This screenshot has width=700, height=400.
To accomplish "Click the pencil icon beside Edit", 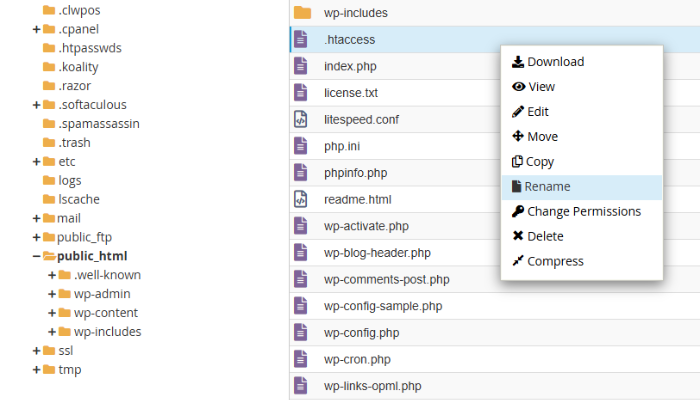I will [x=518, y=112].
